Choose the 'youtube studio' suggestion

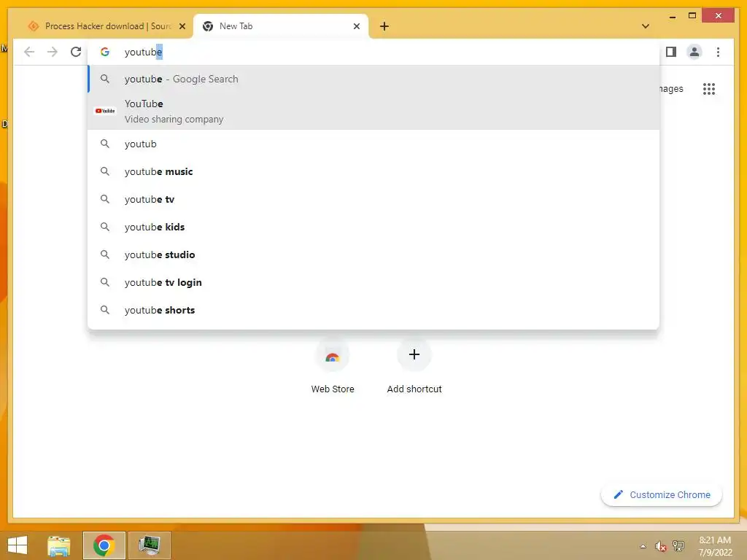click(x=373, y=254)
